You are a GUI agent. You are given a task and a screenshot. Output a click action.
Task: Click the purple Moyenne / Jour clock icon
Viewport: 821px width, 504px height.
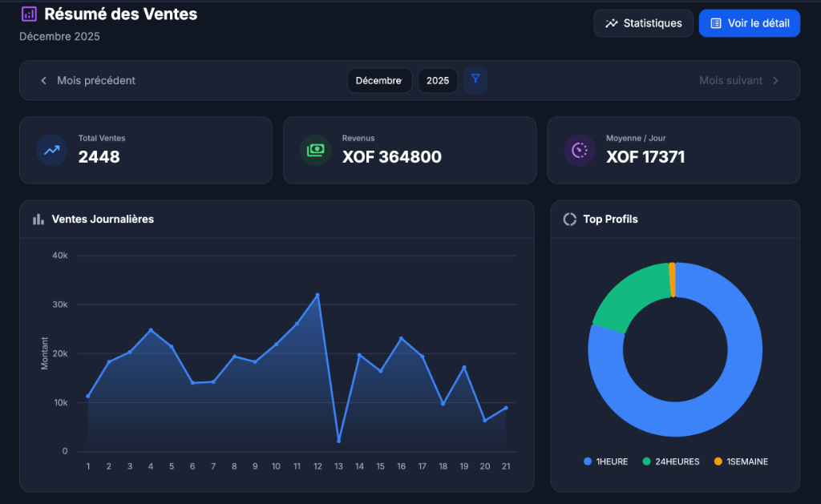579,150
